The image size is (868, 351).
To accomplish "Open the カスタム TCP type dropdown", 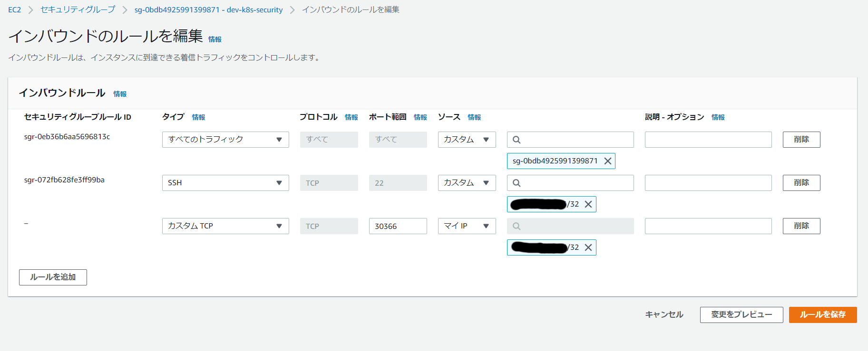I will click(225, 226).
